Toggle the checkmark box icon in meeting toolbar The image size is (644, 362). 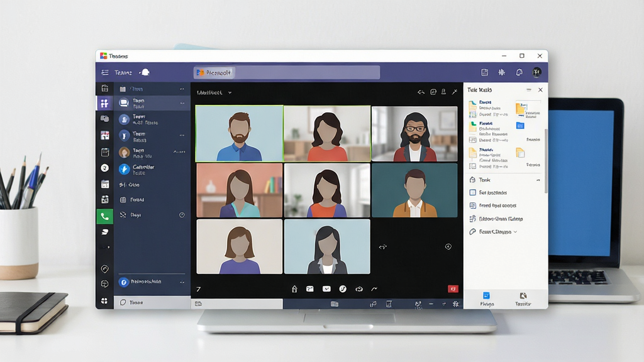326,289
